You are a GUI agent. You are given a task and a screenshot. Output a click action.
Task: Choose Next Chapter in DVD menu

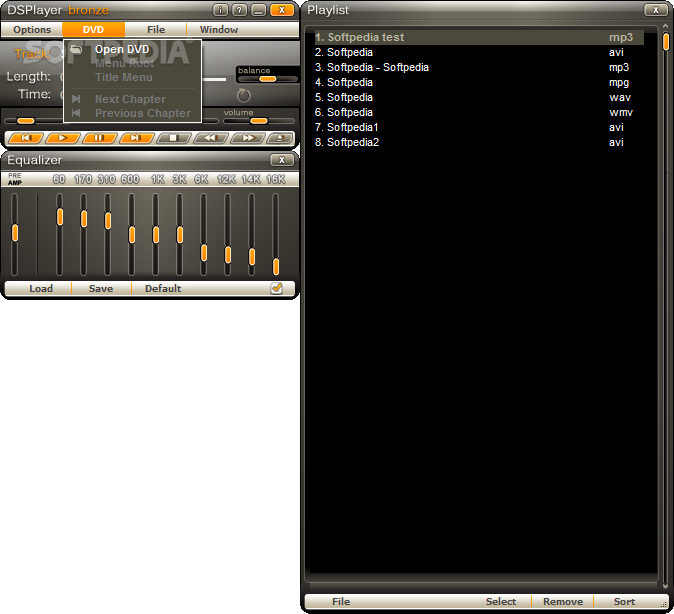click(x=132, y=99)
